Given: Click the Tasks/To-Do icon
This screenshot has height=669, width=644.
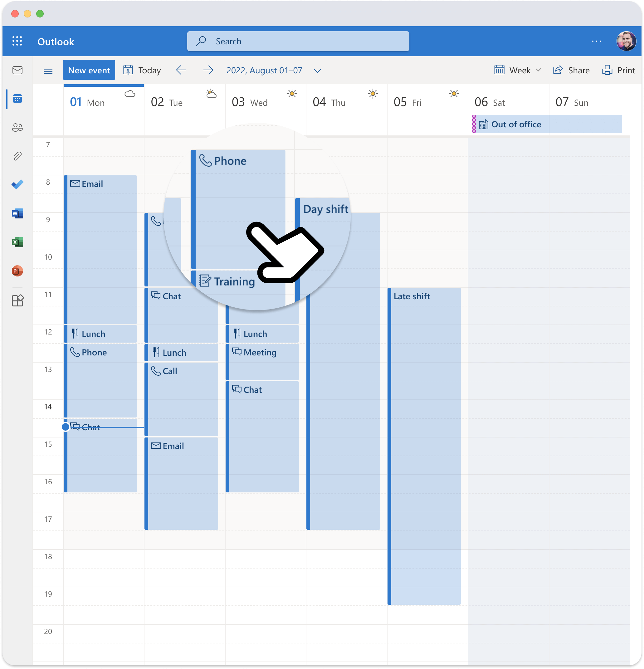Looking at the screenshot, I should tap(17, 185).
